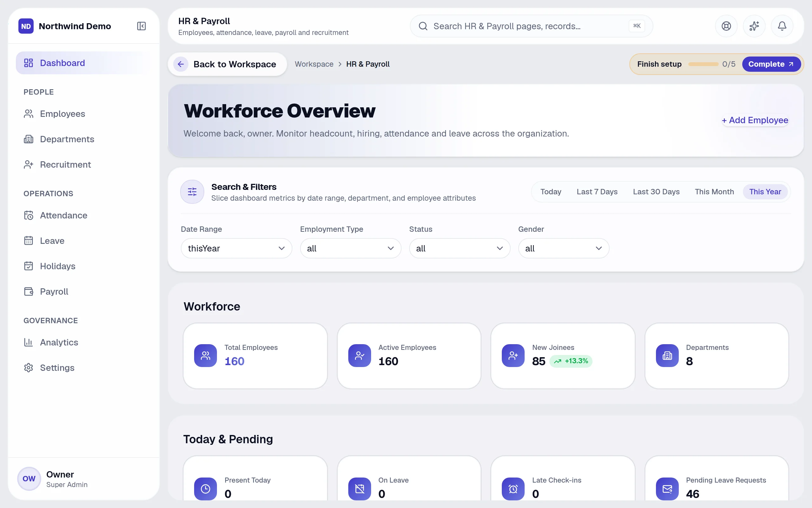Open the Status dropdown
Image resolution: width=812 pixels, height=508 pixels.
(459, 248)
